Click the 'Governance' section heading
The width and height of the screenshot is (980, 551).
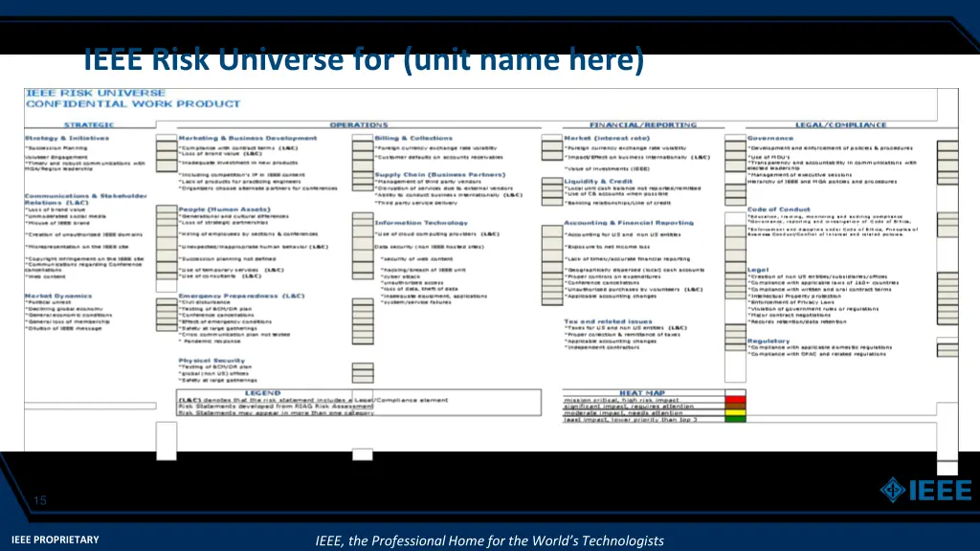(x=770, y=138)
